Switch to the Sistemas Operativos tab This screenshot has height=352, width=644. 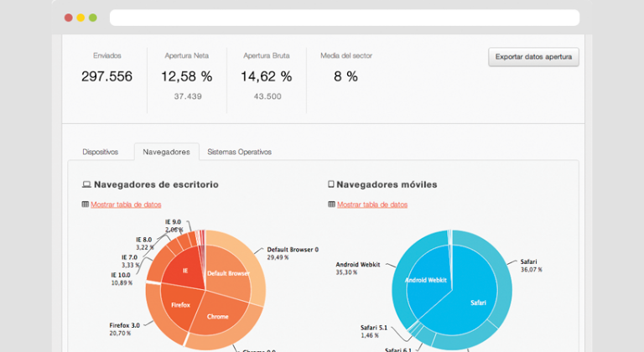point(239,152)
